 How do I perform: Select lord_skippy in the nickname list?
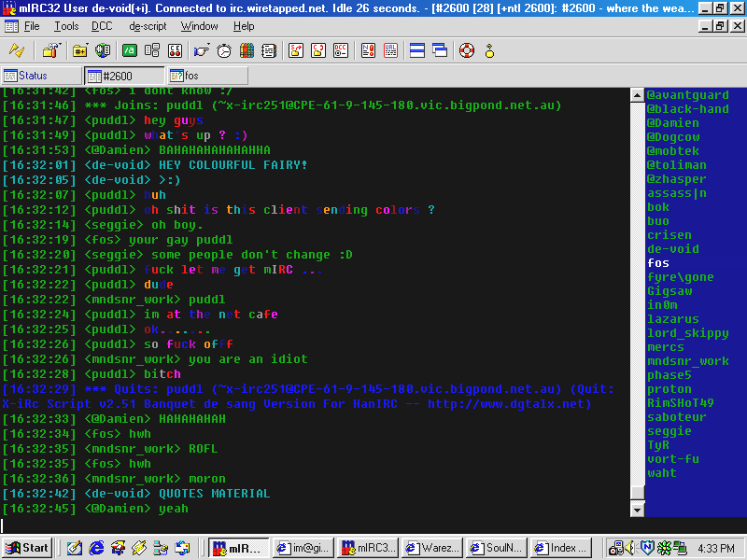(687, 333)
